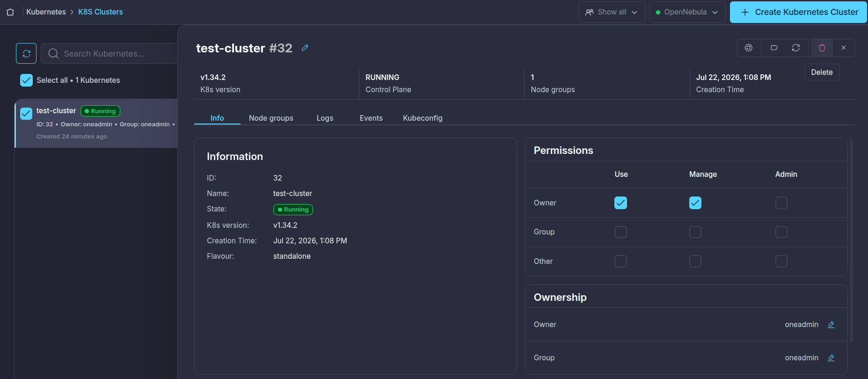The width and height of the screenshot is (868, 379).
Task: Edit the Ownership owner oneadmin
Action: [831, 325]
